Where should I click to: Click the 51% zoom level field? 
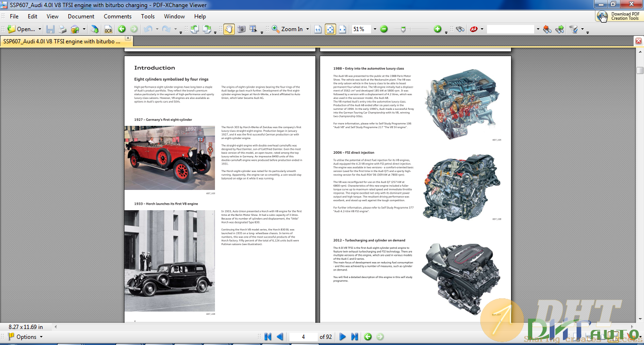pos(361,29)
